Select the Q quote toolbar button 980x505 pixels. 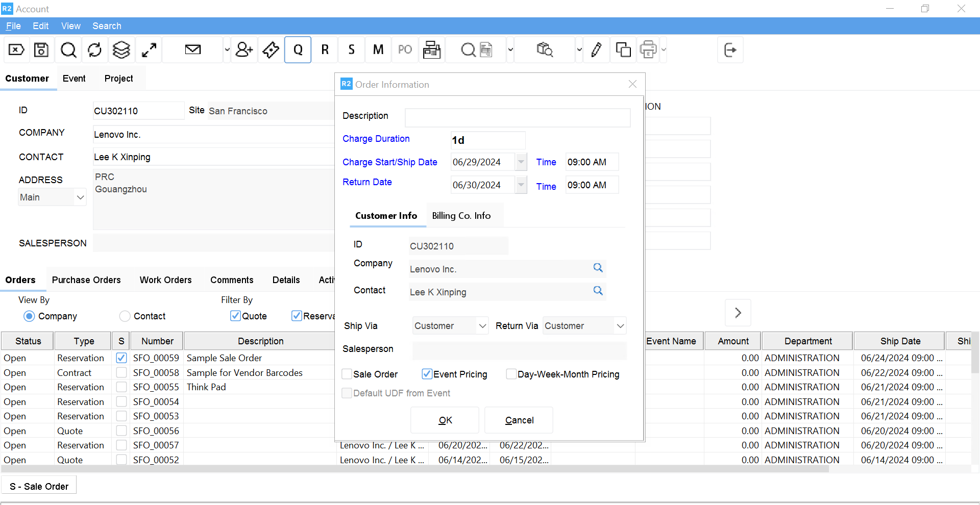point(298,49)
